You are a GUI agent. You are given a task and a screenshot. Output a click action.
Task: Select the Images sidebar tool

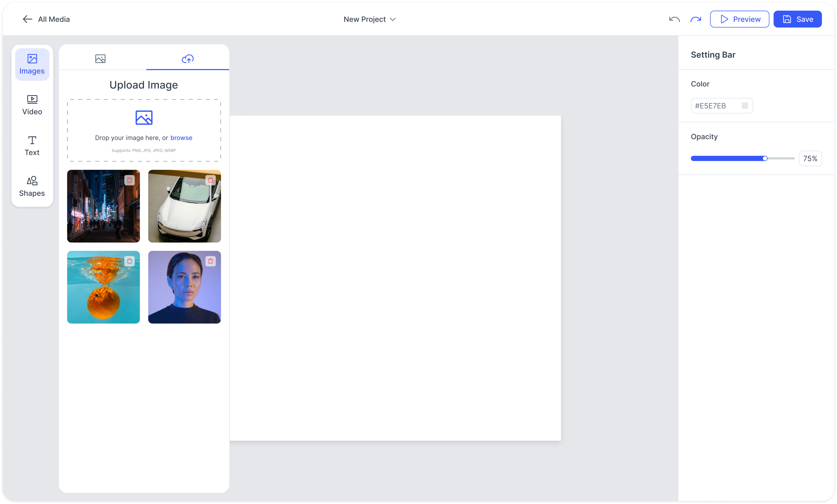(x=32, y=64)
